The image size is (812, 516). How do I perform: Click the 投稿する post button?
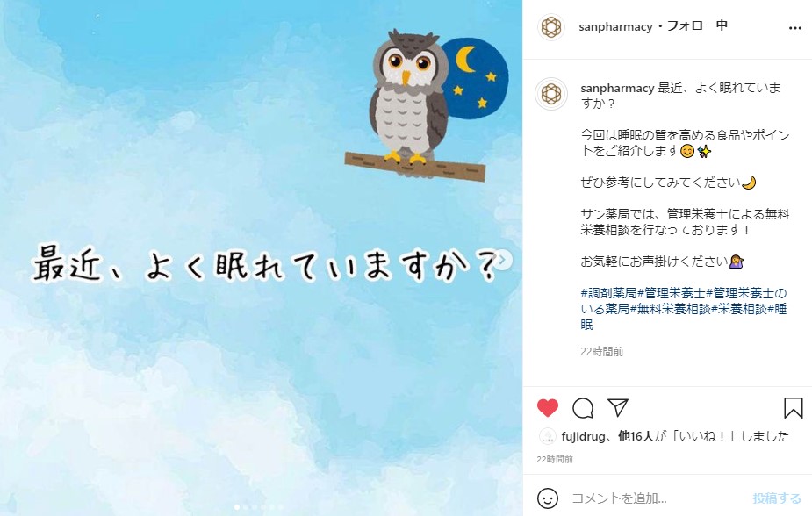click(776, 498)
